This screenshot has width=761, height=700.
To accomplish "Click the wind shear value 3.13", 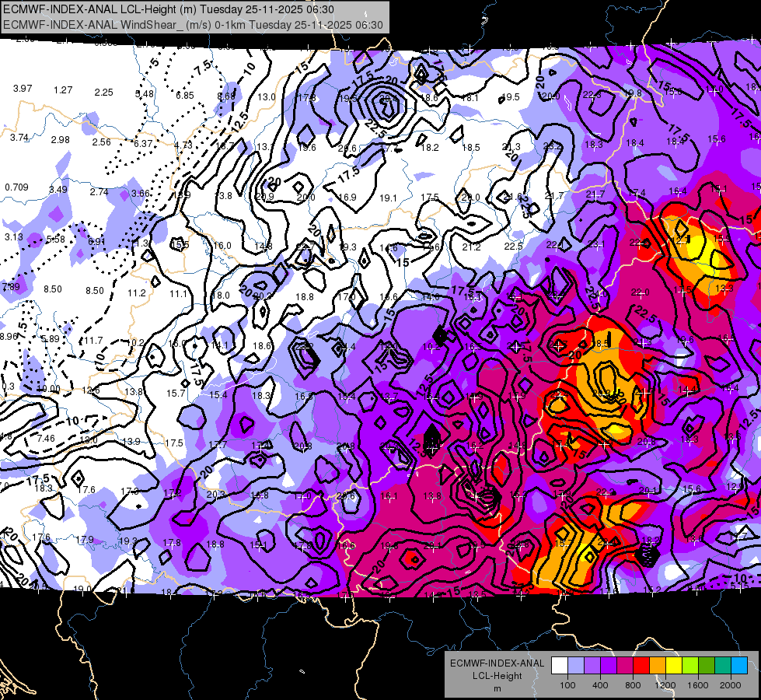I will coord(13,237).
